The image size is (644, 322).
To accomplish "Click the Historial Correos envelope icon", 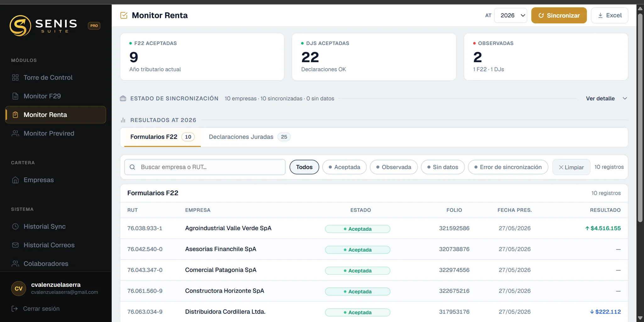I will pyautogui.click(x=15, y=245).
